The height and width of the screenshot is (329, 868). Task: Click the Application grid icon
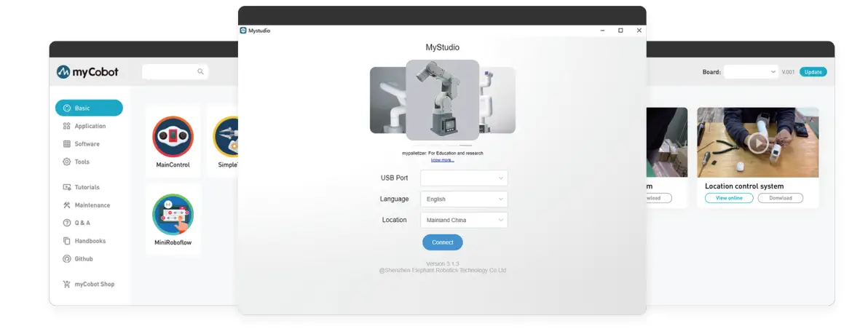tap(67, 126)
